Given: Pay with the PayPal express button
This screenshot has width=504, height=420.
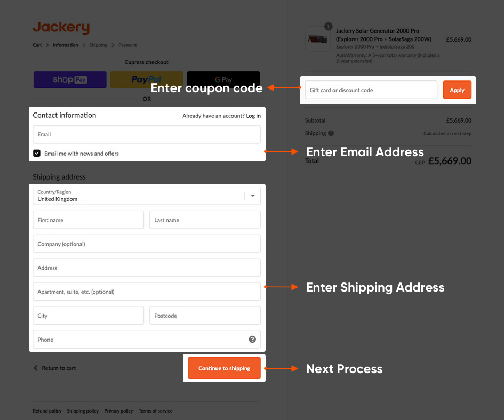Looking at the screenshot, I should coord(147,80).
